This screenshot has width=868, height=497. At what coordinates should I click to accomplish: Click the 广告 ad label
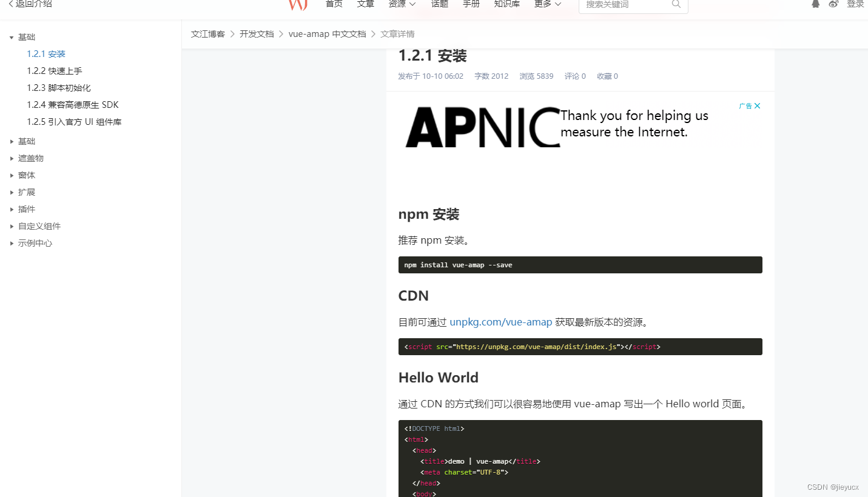point(745,105)
